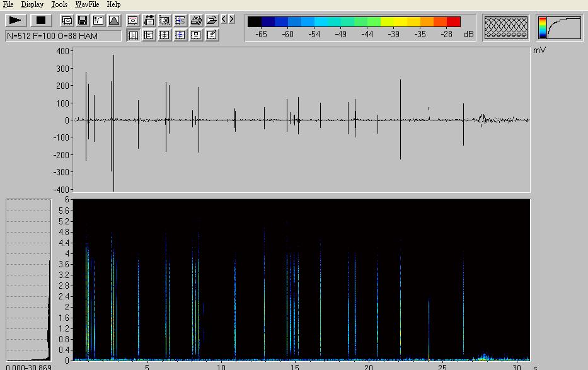Click the dB color scale bar

(x=354, y=22)
